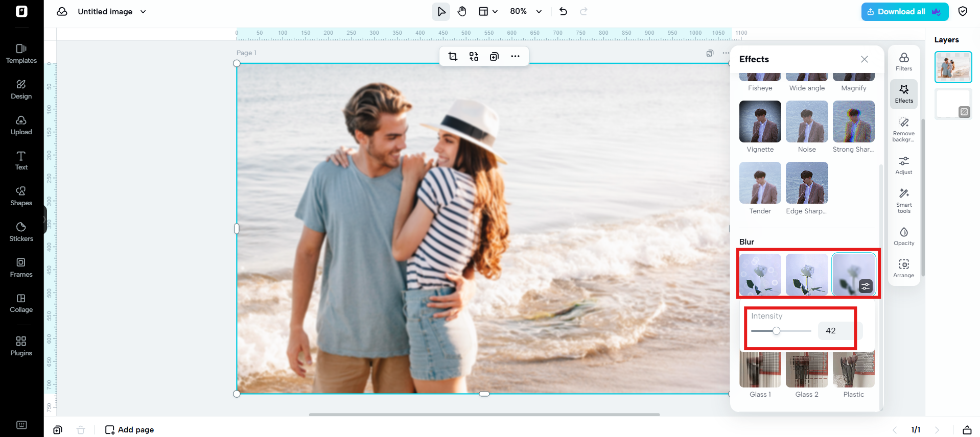Click the duplicate page icon in bottom bar
980x437 pixels.
[x=58, y=430]
